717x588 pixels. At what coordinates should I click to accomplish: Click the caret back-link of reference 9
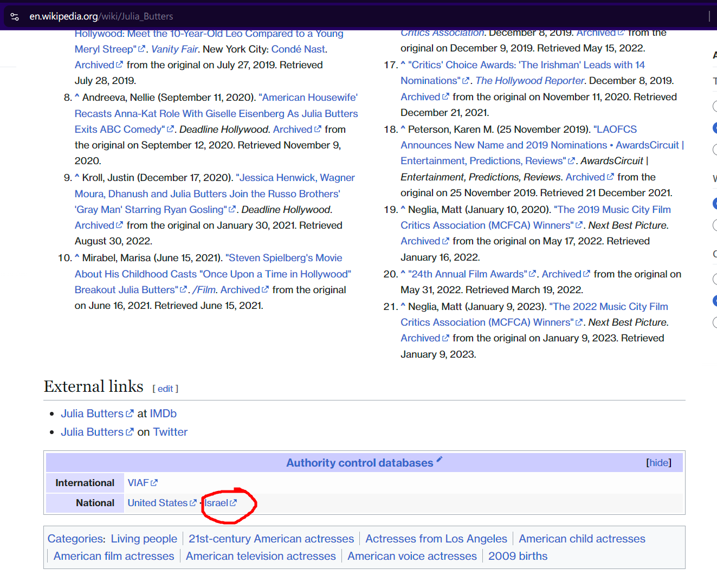pos(77,178)
